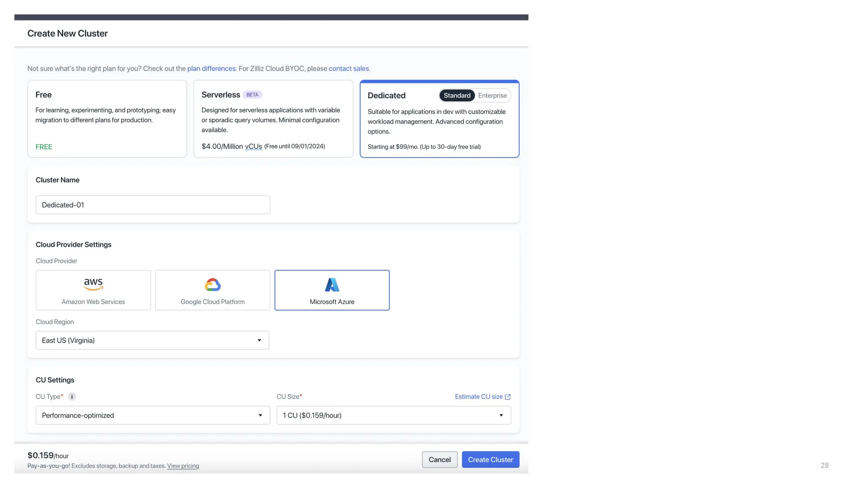This screenshot has width=868, height=488.
Task: Click external link icon beside Estimate CU size
Action: (508, 397)
